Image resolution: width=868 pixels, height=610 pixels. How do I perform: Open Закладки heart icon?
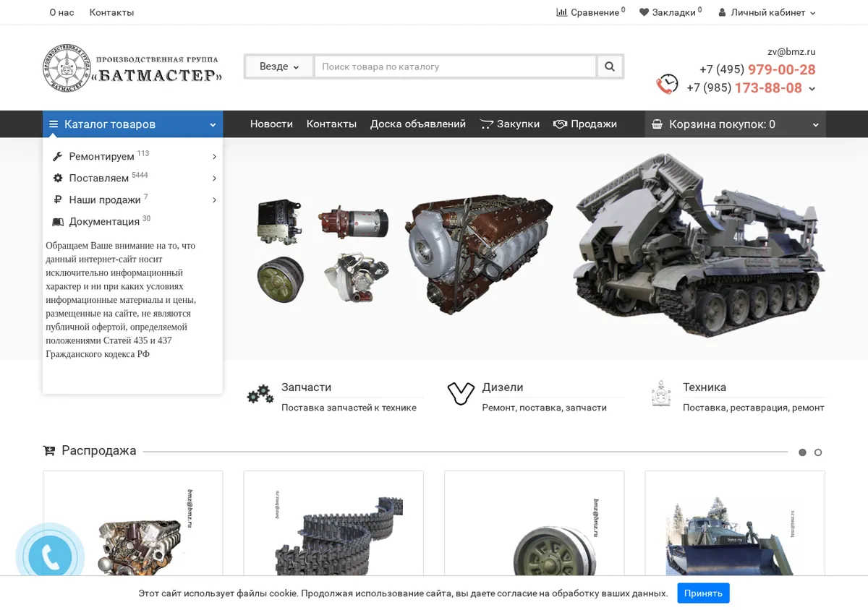tap(644, 12)
